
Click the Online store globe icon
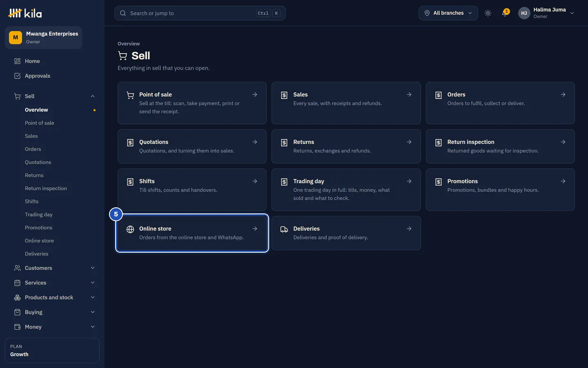click(x=130, y=229)
